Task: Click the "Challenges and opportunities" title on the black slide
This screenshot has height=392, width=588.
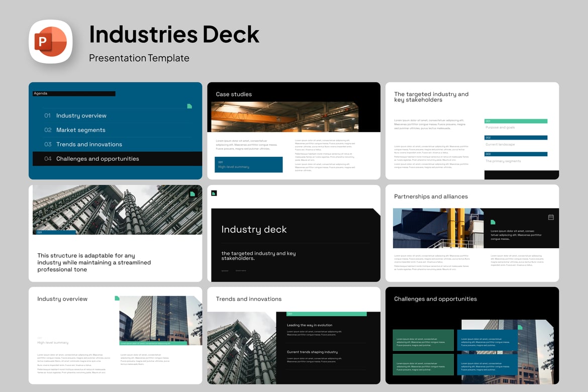Action: (435, 299)
